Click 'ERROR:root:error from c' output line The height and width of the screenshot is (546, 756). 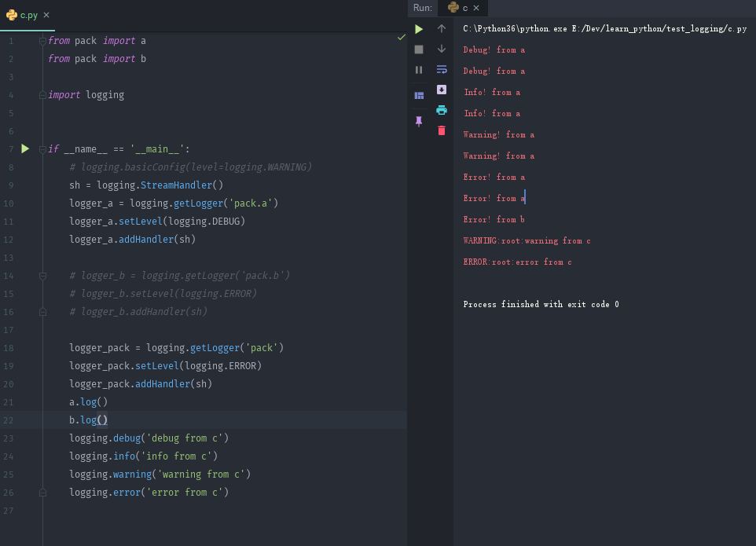point(517,262)
